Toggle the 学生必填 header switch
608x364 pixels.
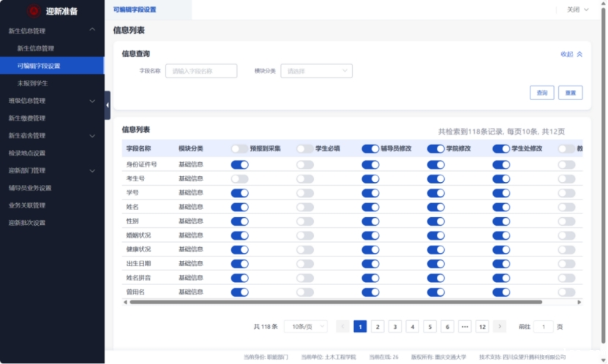304,148
